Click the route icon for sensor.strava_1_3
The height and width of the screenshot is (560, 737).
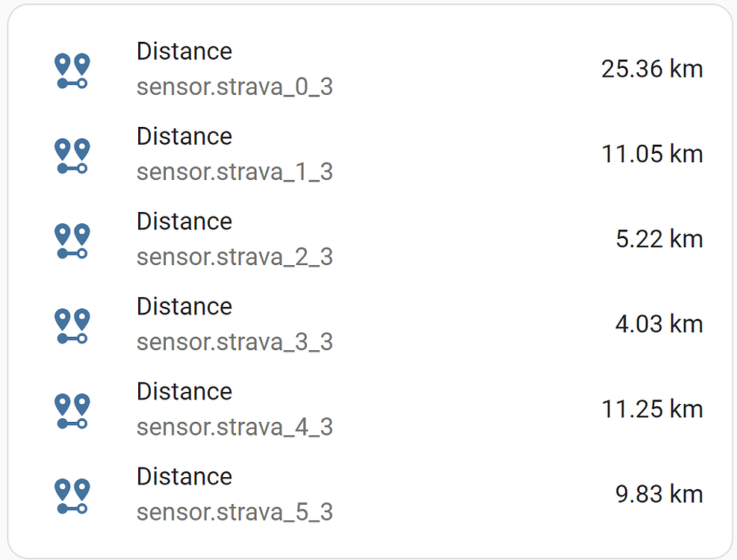tap(72, 154)
